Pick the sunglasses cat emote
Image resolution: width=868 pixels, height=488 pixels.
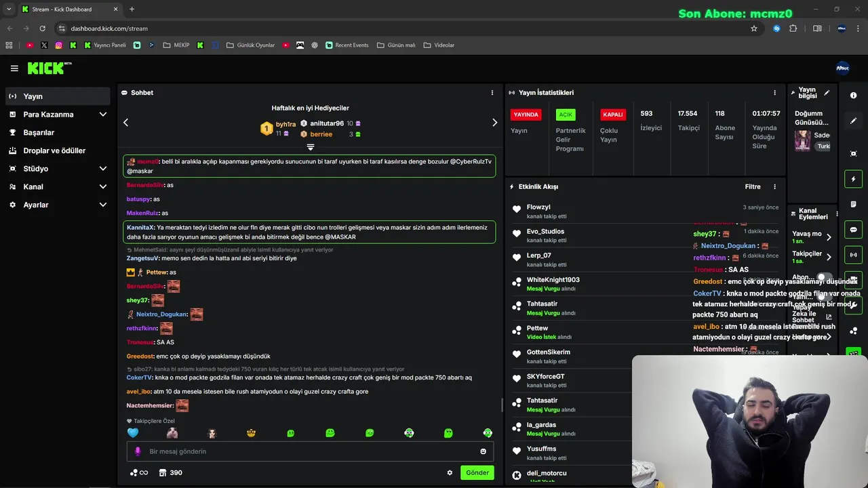tap(251, 433)
